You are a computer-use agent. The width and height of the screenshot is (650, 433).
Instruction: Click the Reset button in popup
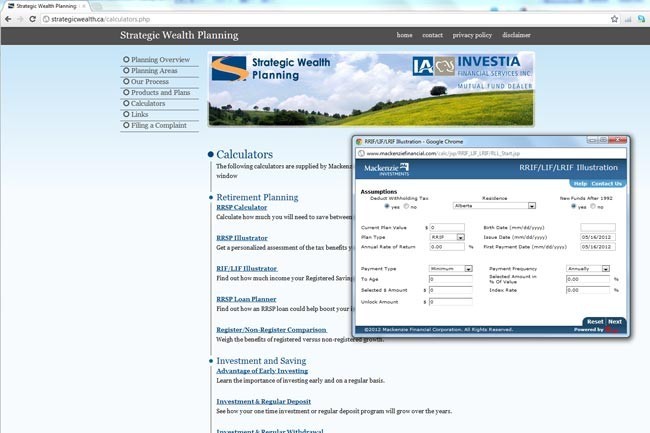(595, 322)
